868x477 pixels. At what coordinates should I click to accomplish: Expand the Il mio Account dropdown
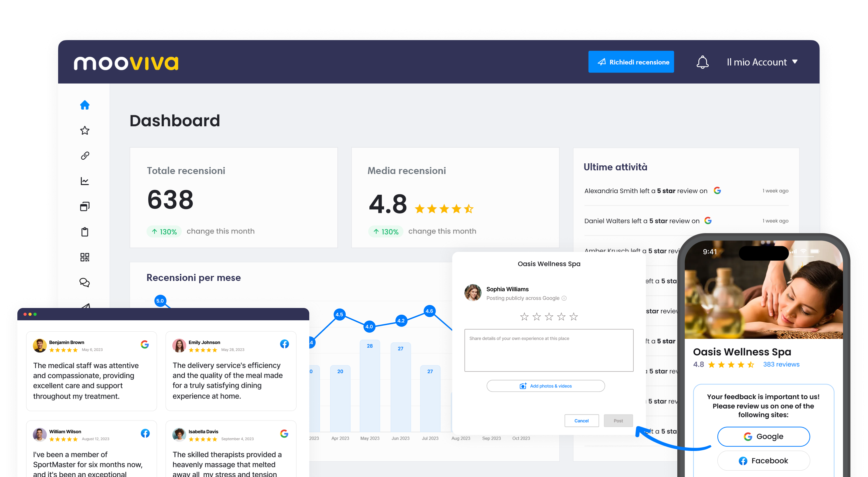pyautogui.click(x=762, y=62)
